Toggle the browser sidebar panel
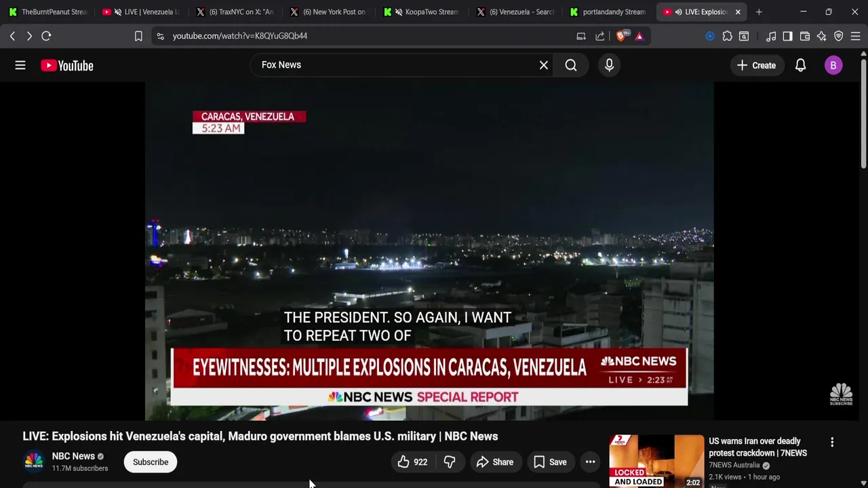868x488 pixels. [x=787, y=36]
